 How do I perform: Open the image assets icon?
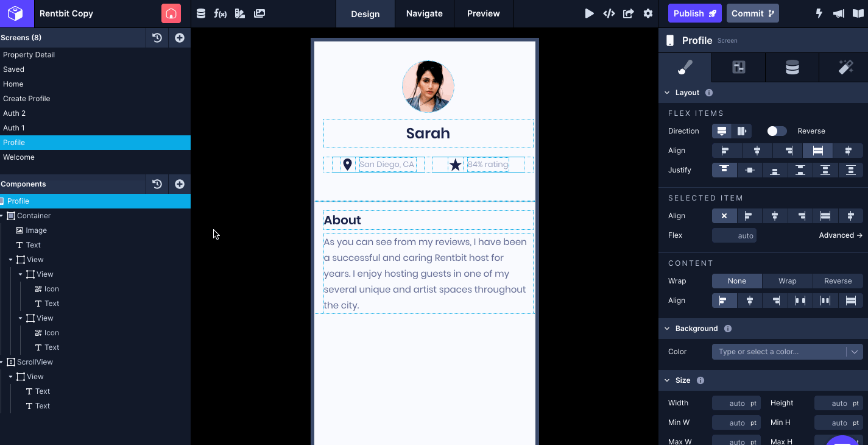(x=259, y=13)
